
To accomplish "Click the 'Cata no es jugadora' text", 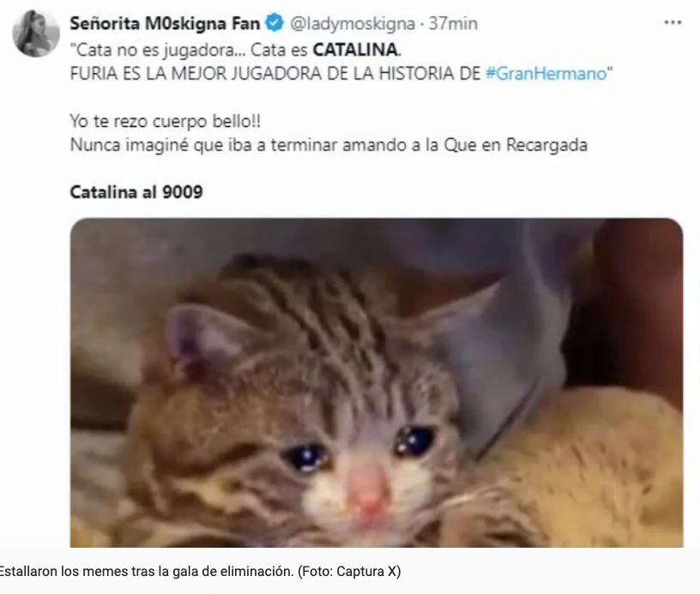I will tap(158, 50).
